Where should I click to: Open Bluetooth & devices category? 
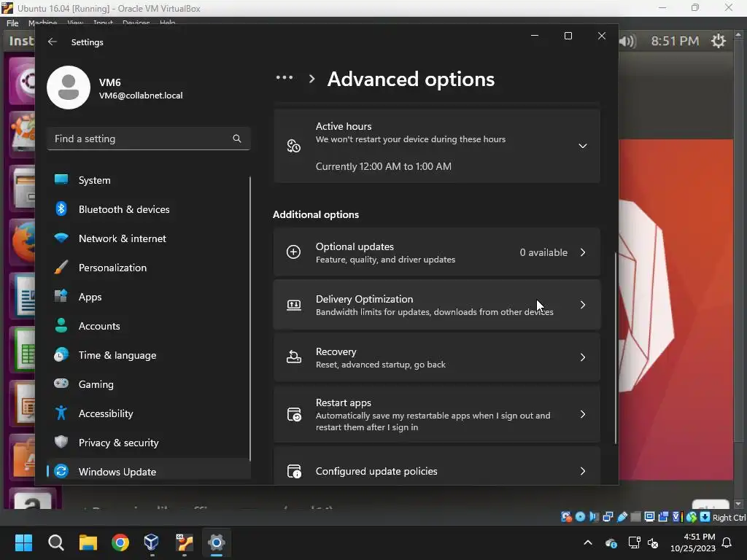[149, 209]
